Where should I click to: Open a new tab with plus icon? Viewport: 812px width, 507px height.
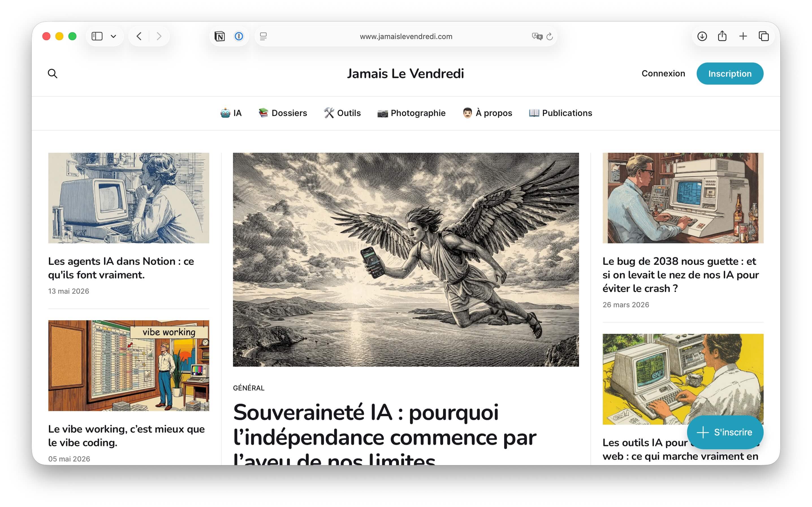[743, 36]
